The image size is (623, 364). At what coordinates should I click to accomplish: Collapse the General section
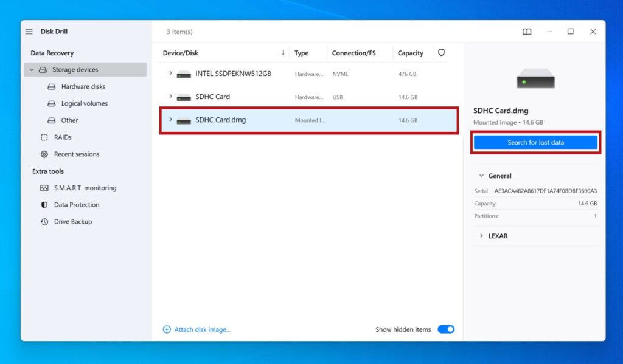(481, 176)
